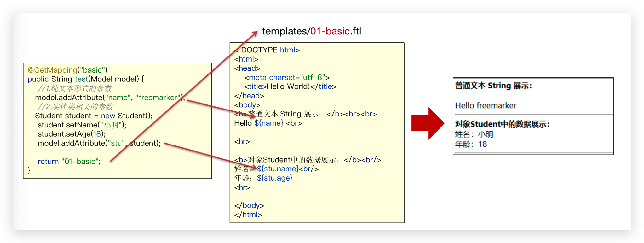
Task: Click the meta charset="utf-8" line
Action: coord(287,77)
